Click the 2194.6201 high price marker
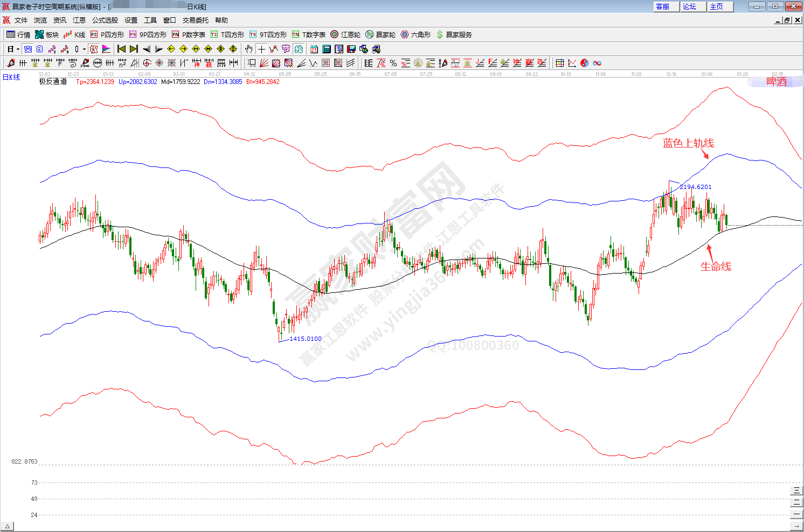Viewport: 804px width, 532px height. 695,187
